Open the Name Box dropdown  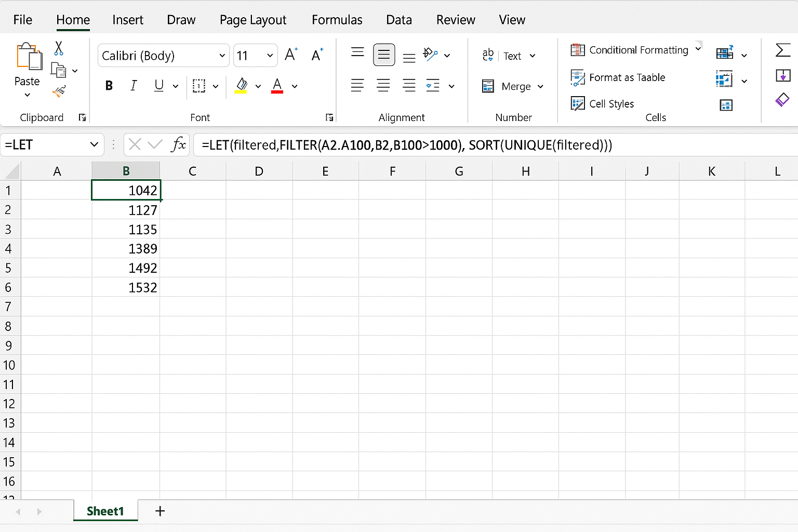pos(94,144)
